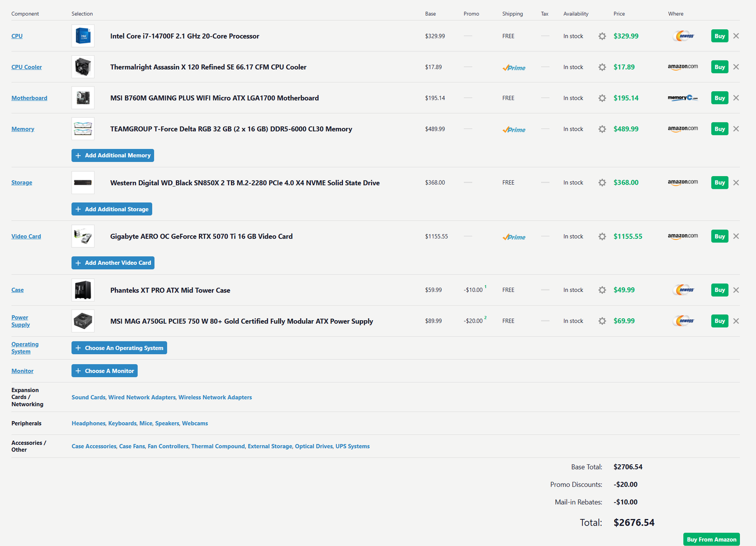
Task: Click the Amazon logo in the Memory row
Action: (x=683, y=128)
